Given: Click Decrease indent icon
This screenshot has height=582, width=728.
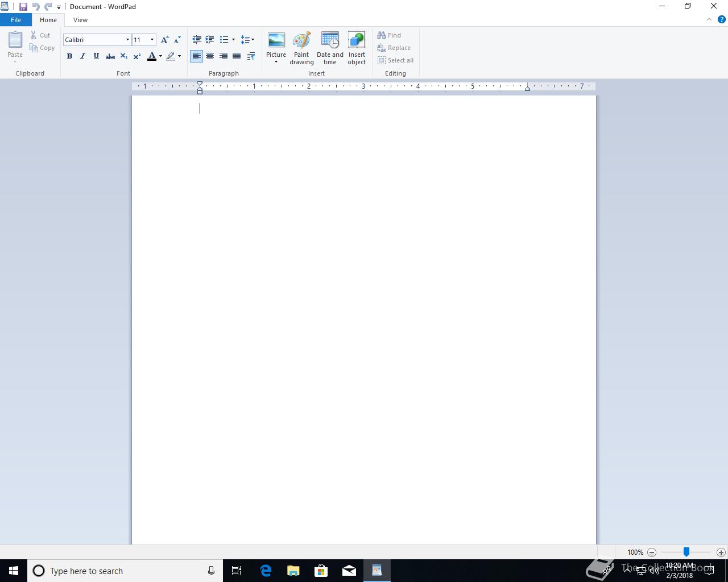Looking at the screenshot, I should click(x=197, y=40).
